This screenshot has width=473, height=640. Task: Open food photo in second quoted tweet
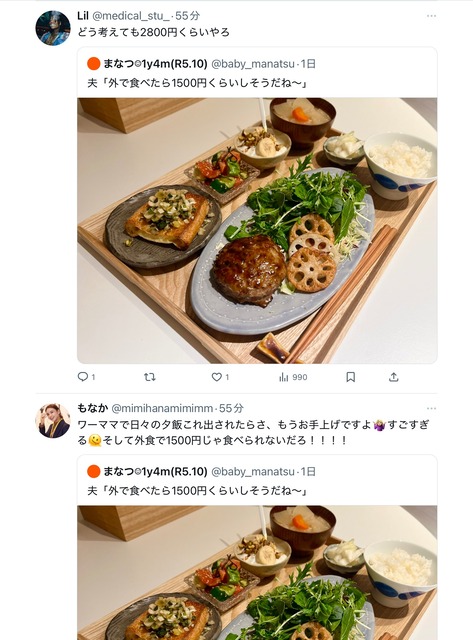coord(257,573)
